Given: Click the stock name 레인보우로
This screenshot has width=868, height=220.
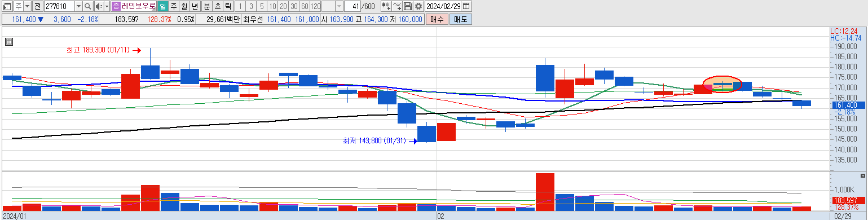Looking at the screenshot, I should [138, 6].
